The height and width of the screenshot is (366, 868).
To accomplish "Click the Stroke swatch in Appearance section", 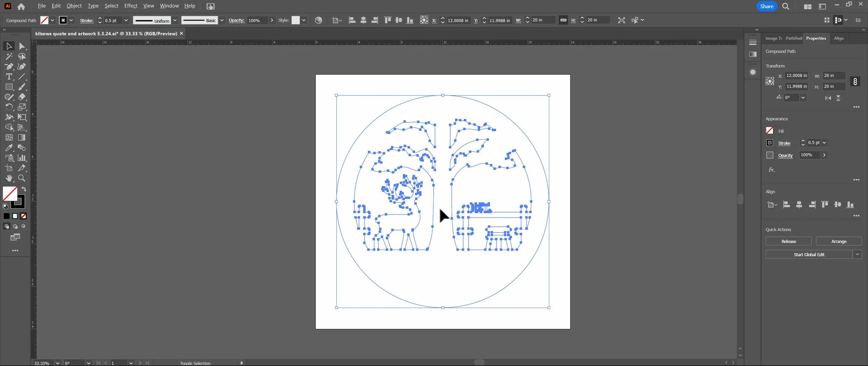I will [769, 143].
